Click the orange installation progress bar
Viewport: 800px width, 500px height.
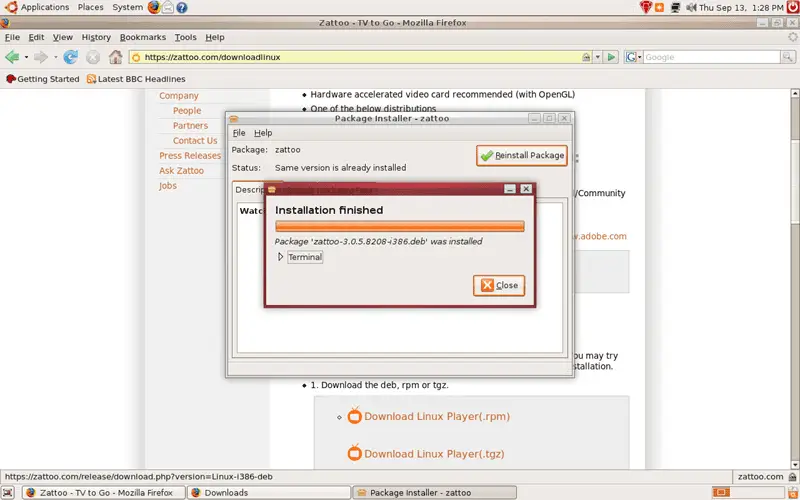tap(399, 226)
